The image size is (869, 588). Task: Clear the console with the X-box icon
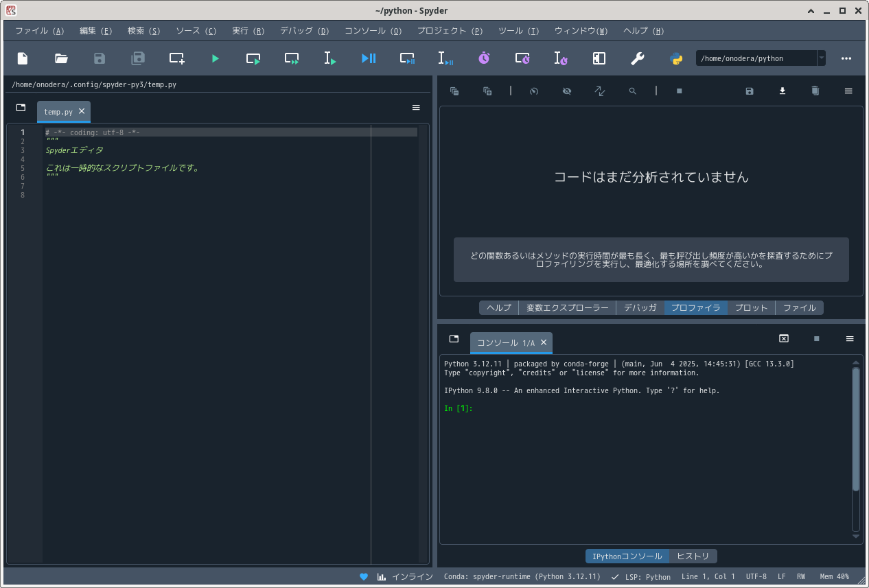(784, 338)
